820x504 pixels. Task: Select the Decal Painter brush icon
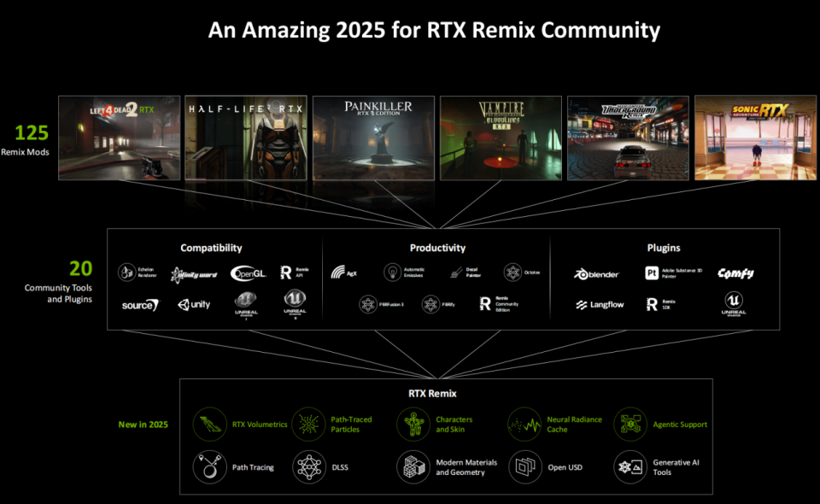tap(456, 273)
